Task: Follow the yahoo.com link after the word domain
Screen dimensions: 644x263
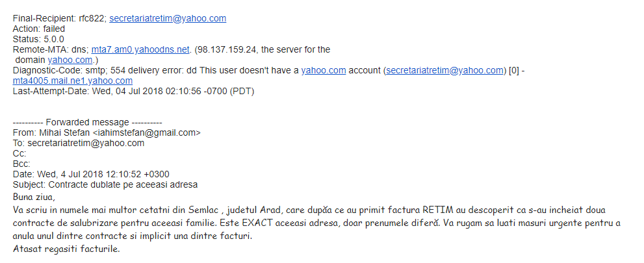Action: click(70, 60)
